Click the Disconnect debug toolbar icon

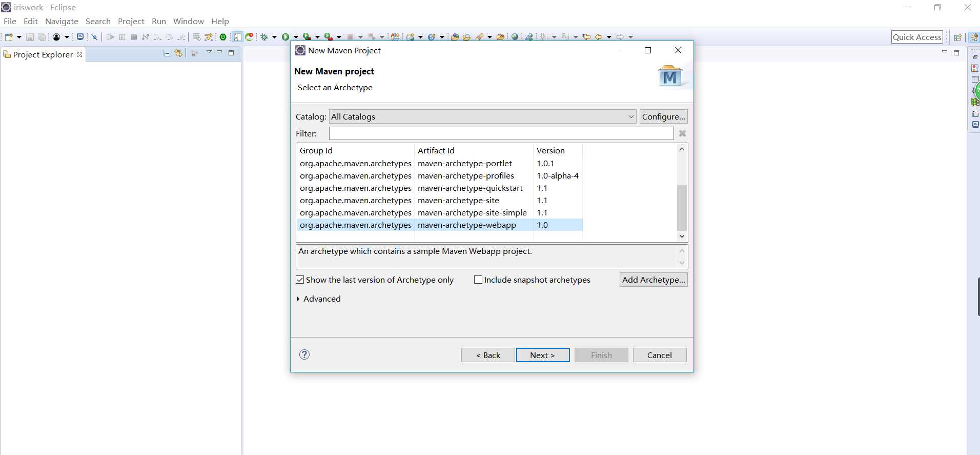click(146, 37)
